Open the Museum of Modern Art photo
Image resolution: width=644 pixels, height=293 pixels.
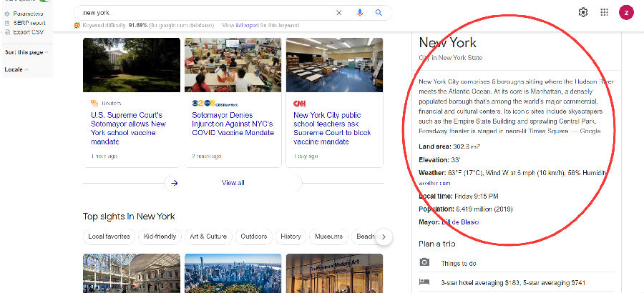(334, 273)
